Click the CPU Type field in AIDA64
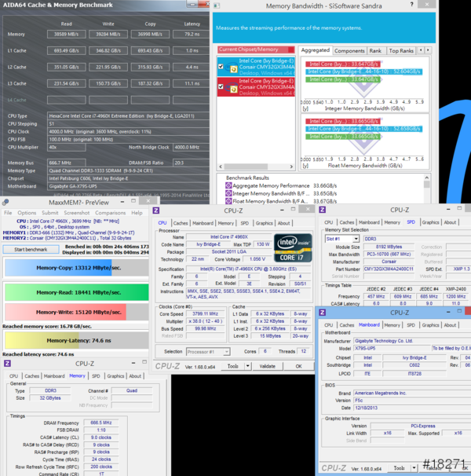 pos(129,116)
